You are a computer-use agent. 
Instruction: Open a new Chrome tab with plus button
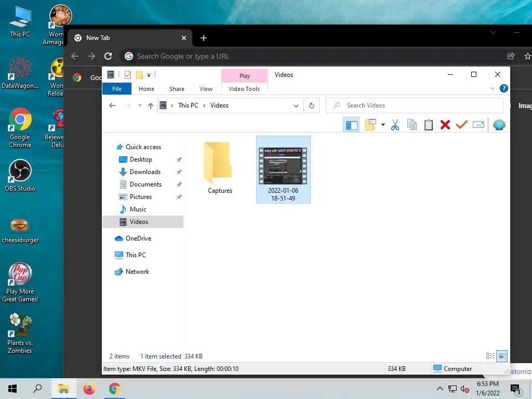coord(204,38)
